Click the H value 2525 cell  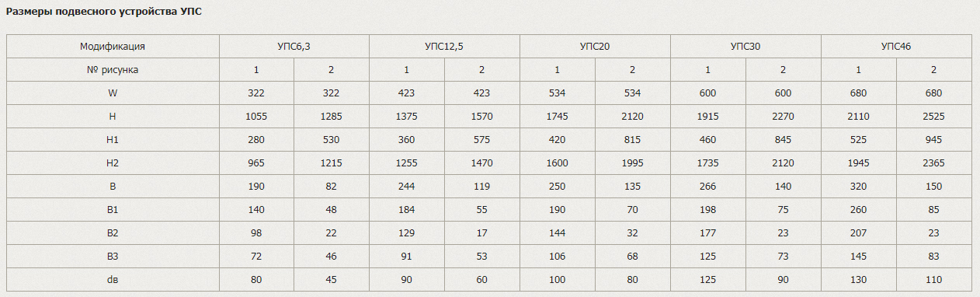(933, 117)
